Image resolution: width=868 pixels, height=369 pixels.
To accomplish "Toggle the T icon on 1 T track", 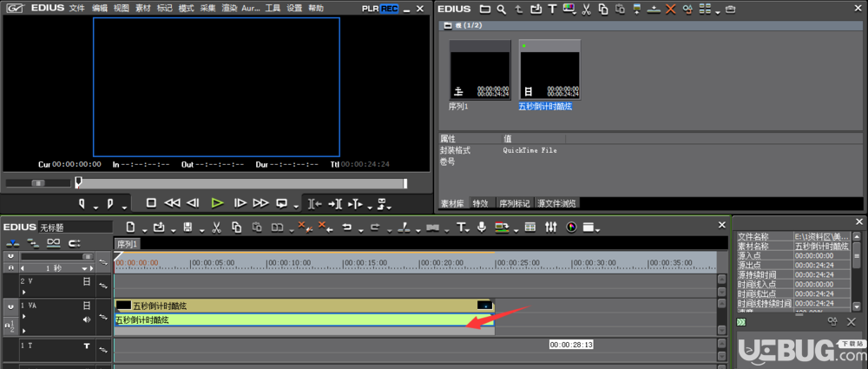I will click(x=87, y=346).
